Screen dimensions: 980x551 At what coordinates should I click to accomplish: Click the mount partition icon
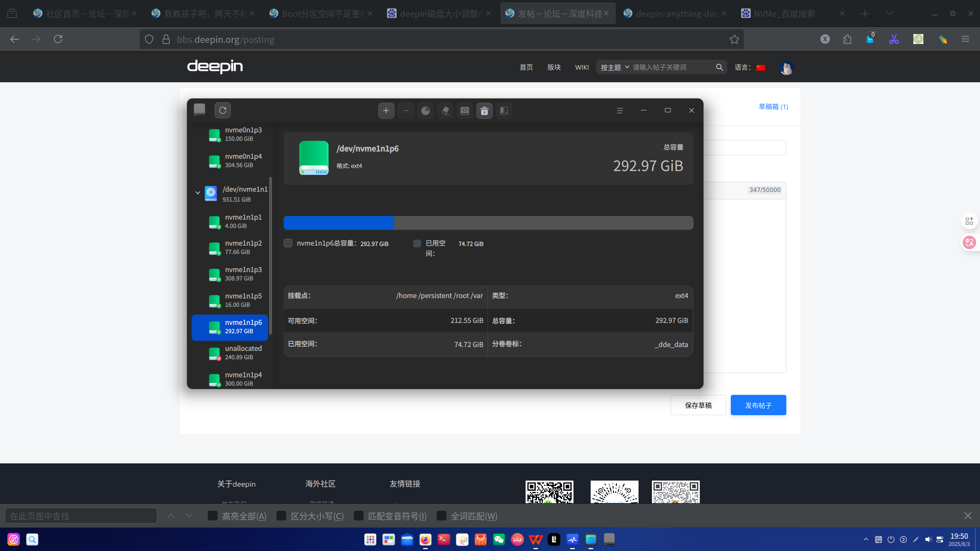coord(465,111)
